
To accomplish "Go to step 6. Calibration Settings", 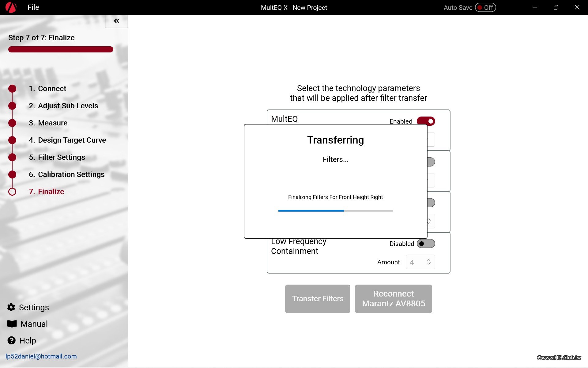I will pyautogui.click(x=67, y=174).
